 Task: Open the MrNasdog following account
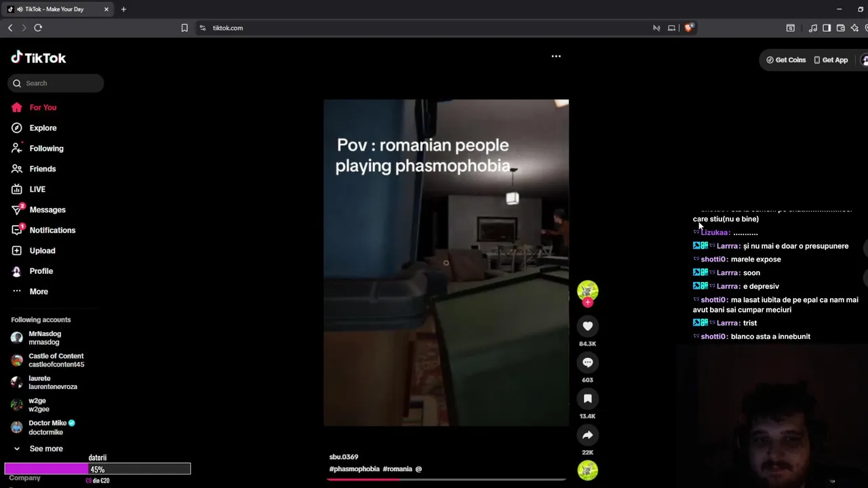[45, 338]
